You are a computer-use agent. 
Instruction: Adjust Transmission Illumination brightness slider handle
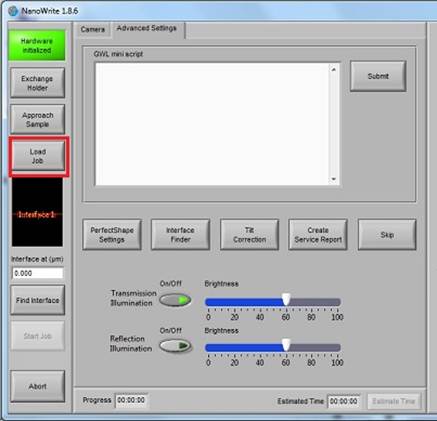click(286, 299)
